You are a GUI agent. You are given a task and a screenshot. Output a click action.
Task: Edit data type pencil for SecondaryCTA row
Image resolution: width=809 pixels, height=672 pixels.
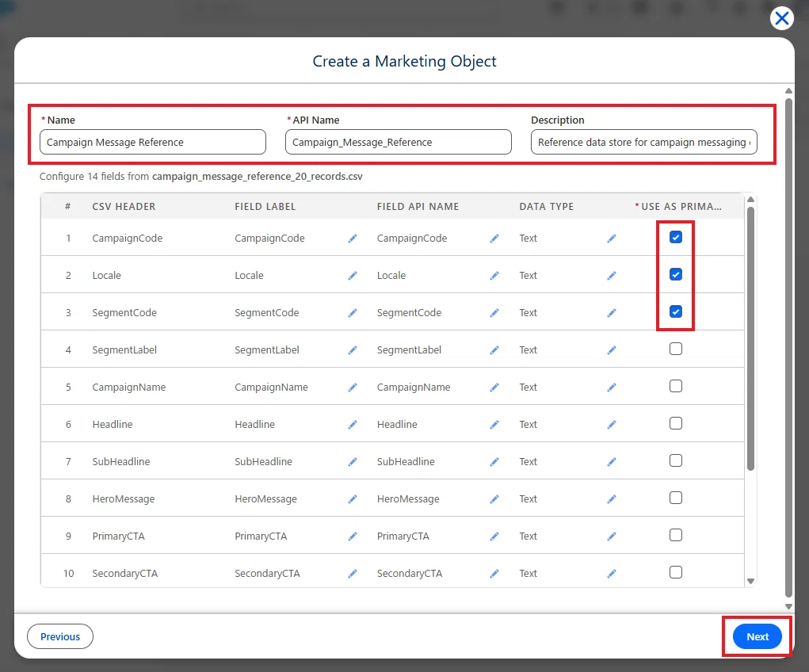point(612,574)
